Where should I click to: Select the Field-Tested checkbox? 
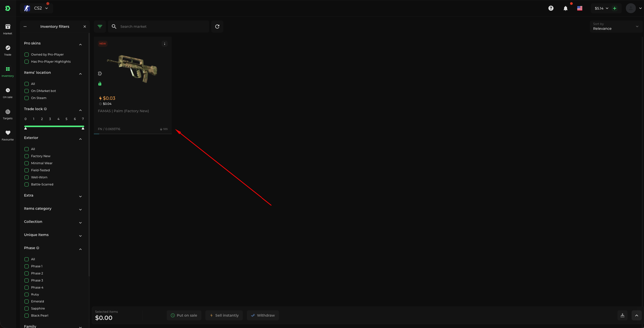[x=27, y=170]
